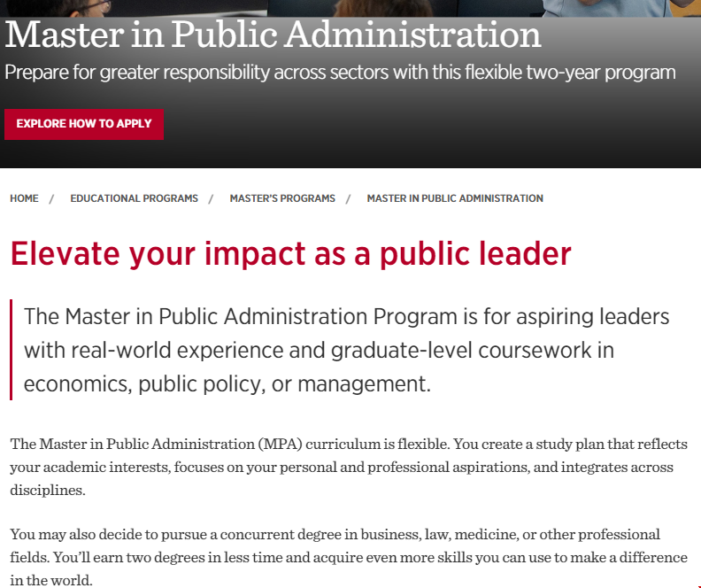The image size is (701, 588).
Task: Click the subtitle starting 'Prepare for greater responsibility'
Action: 340,73
